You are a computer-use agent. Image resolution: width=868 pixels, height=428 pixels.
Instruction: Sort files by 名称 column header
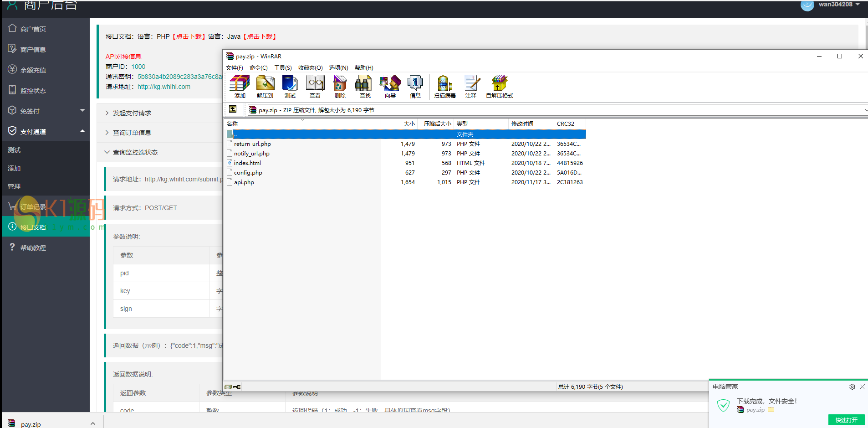232,124
